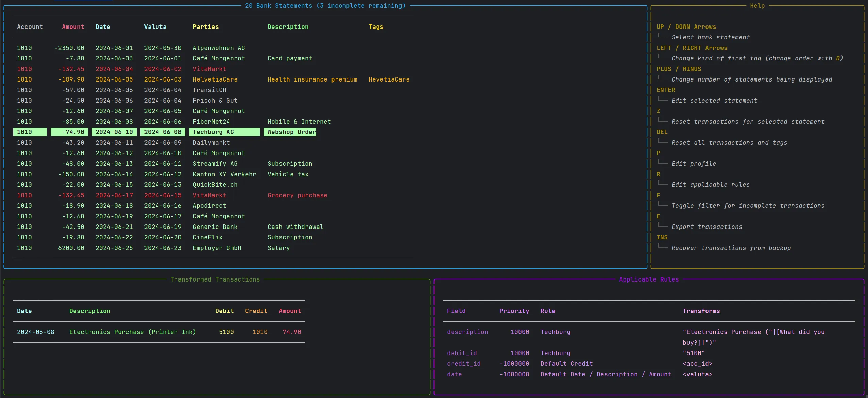The width and height of the screenshot is (868, 398).
Task: Select the credit_id rule field
Action: pyautogui.click(x=464, y=364)
